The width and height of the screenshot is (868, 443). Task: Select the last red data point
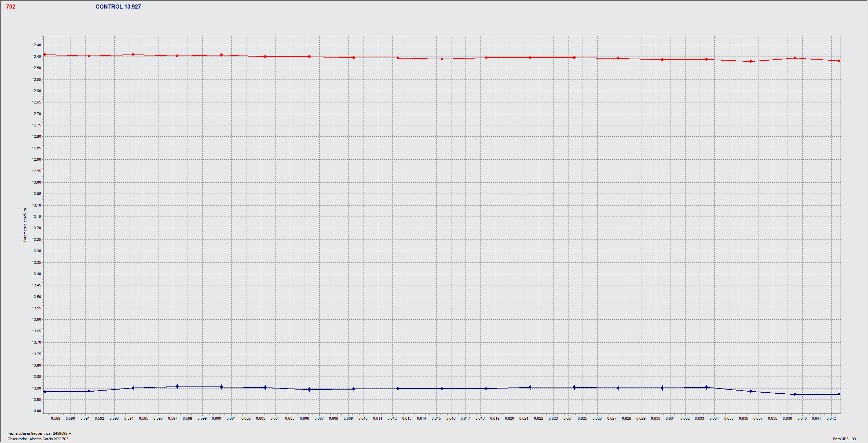click(839, 61)
